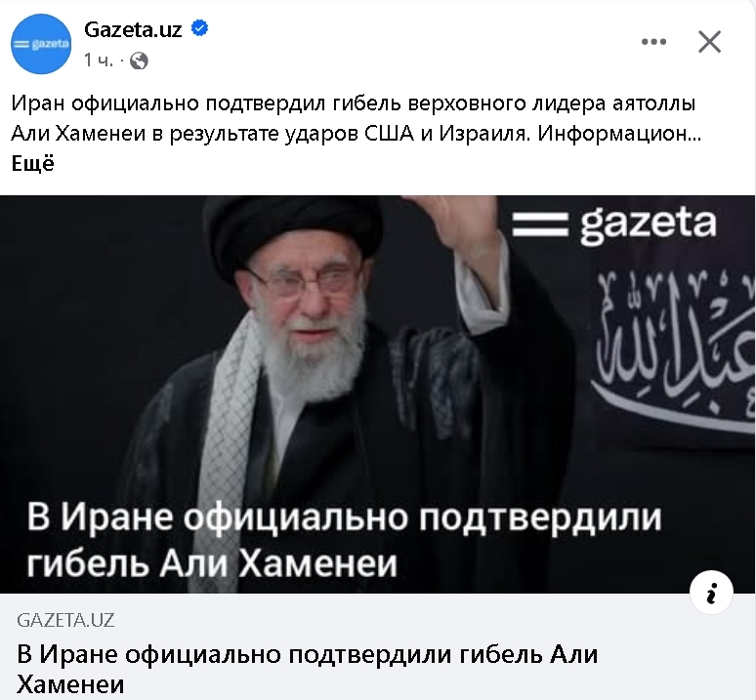Image resolution: width=756 pixels, height=700 pixels.
Task: Open the Gazeta.uz round profile avatar
Action: point(41,44)
